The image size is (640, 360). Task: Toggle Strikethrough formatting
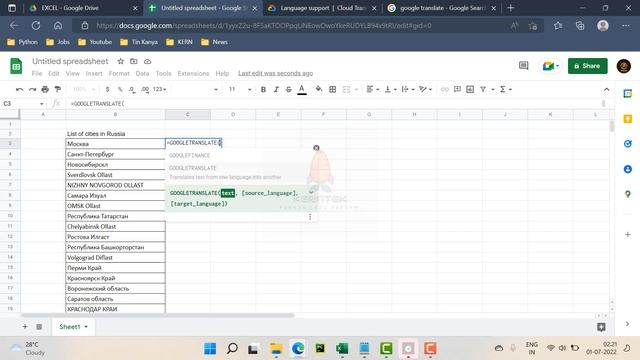click(x=289, y=89)
